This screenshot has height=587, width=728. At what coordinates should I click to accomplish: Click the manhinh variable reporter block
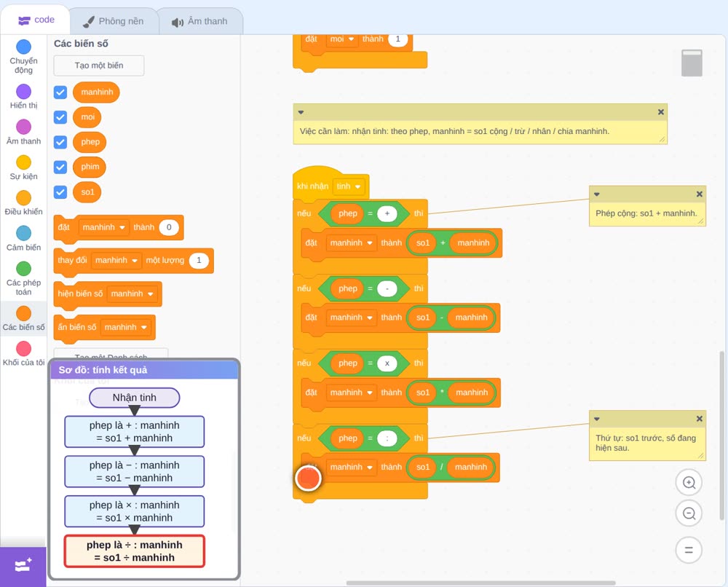tap(96, 92)
